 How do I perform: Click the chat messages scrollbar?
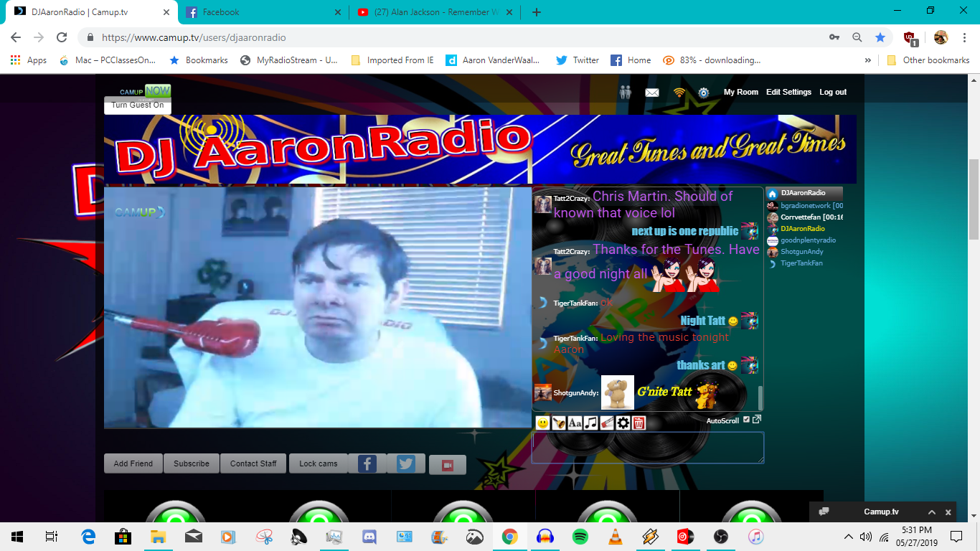tap(760, 397)
